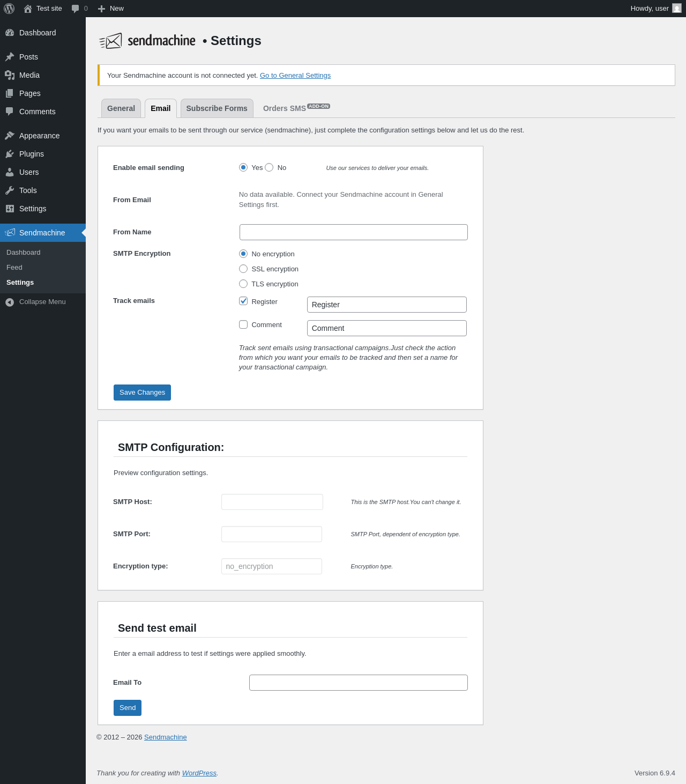Check the Comment tracking checkbox
Viewport: 686px width, 784px height.
tap(243, 324)
